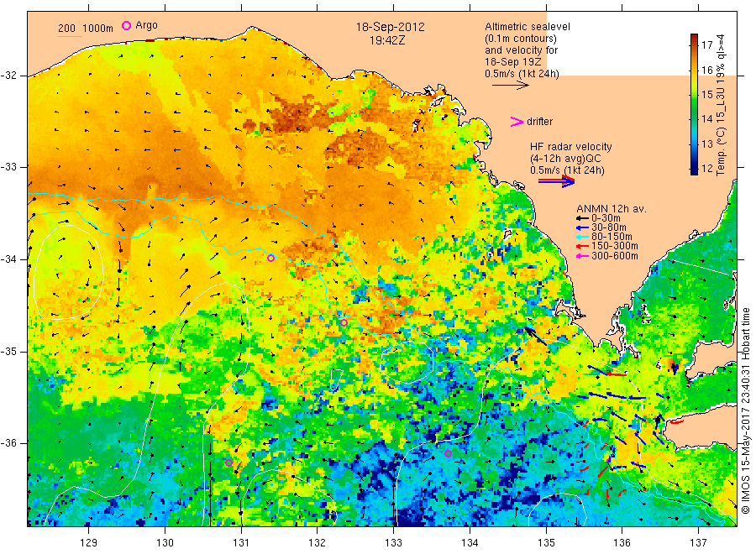This screenshot has height=554, width=756.
Task: Click the HF radar velocity legend arrow
Action: (x=557, y=181)
